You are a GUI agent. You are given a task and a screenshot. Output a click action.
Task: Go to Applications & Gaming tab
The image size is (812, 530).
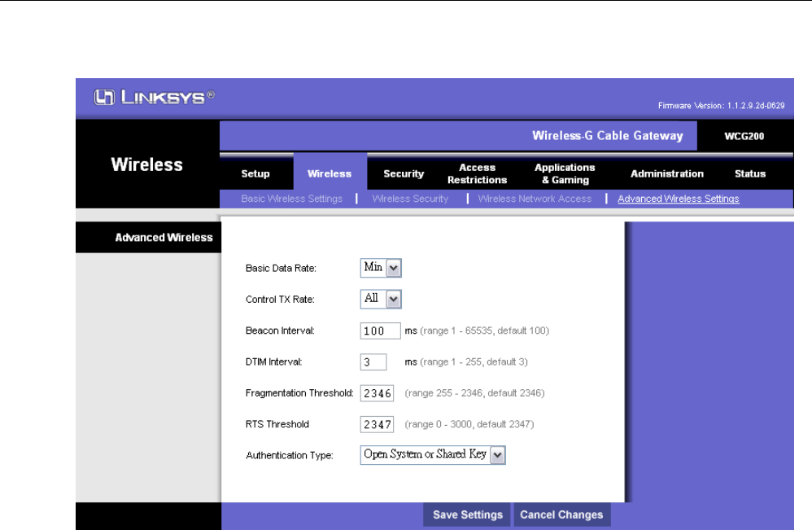(x=565, y=173)
